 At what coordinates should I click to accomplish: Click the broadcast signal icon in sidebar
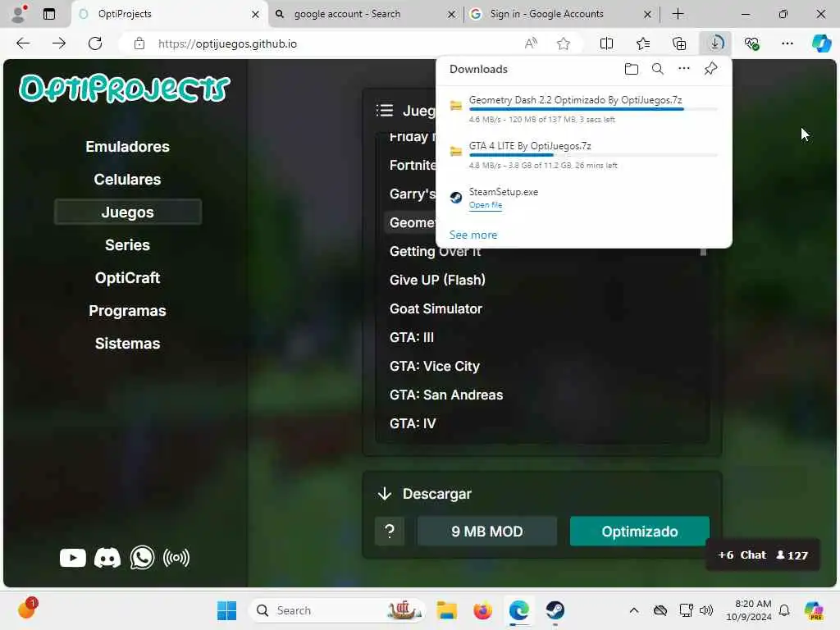(x=176, y=558)
